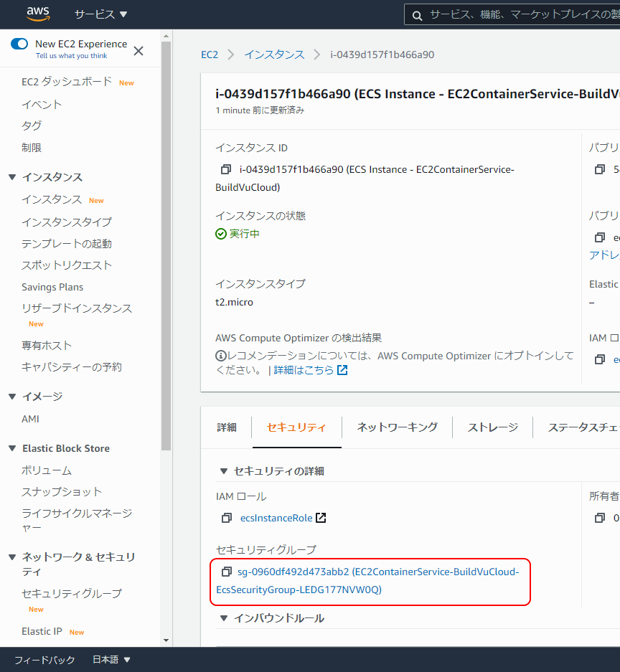Copy the owner ID with copy icon

(x=600, y=518)
